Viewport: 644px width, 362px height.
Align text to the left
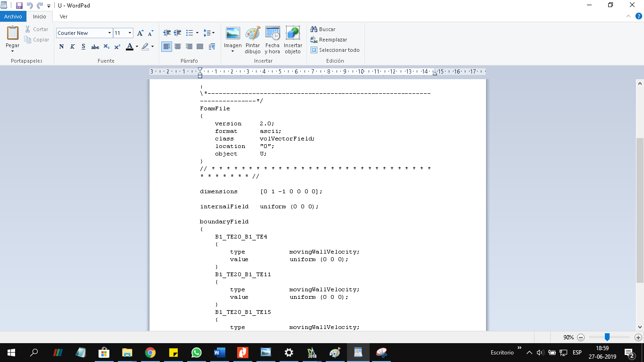pos(166,47)
